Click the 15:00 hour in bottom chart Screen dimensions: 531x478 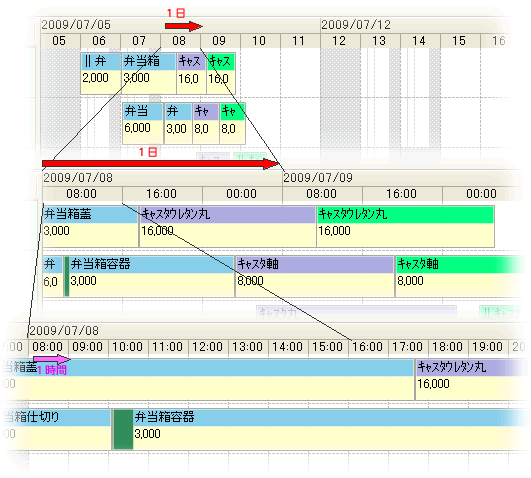click(328, 347)
